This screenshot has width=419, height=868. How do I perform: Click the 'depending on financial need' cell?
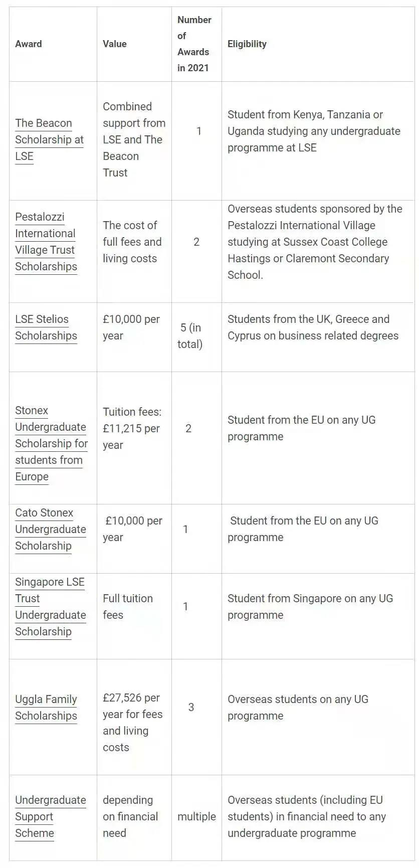pyautogui.click(x=130, y=816)
